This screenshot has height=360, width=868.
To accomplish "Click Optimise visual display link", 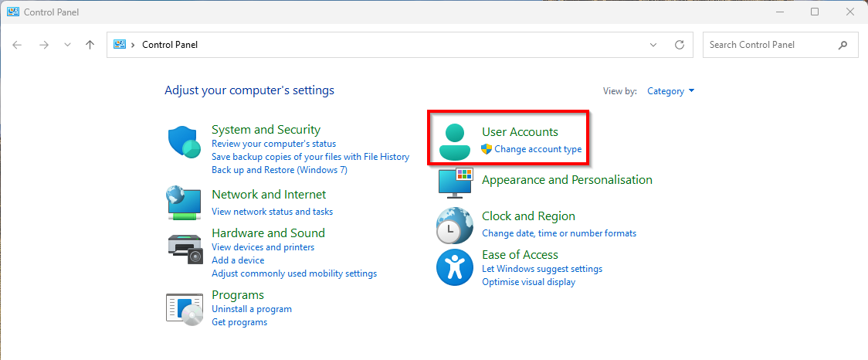I will pyautogui.click(x=529, y=282).
